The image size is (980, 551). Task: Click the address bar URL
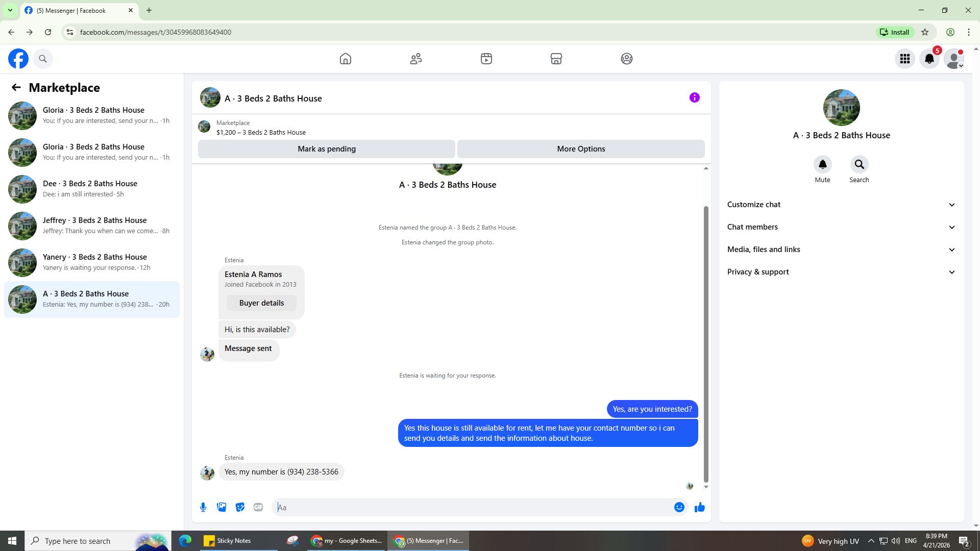tap(155, 32)
